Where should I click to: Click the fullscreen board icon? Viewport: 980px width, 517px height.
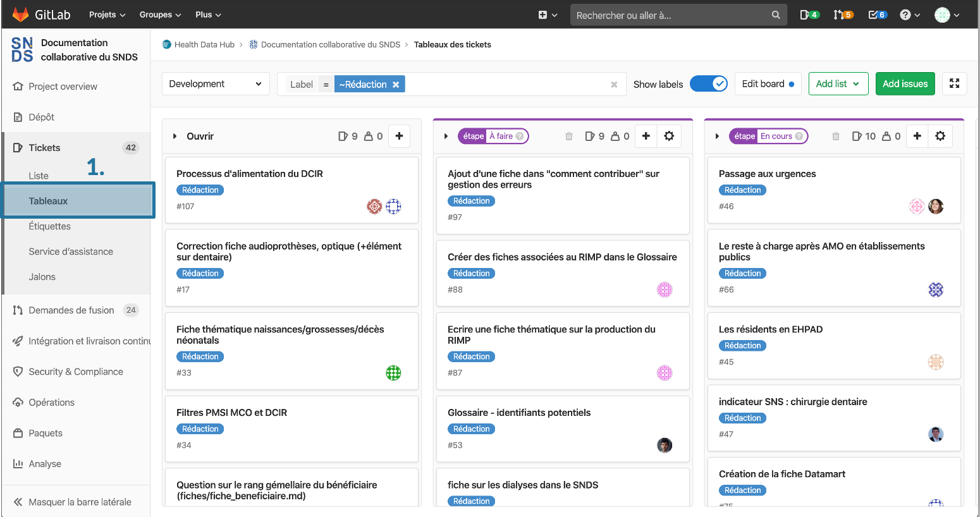click(954, 83)
